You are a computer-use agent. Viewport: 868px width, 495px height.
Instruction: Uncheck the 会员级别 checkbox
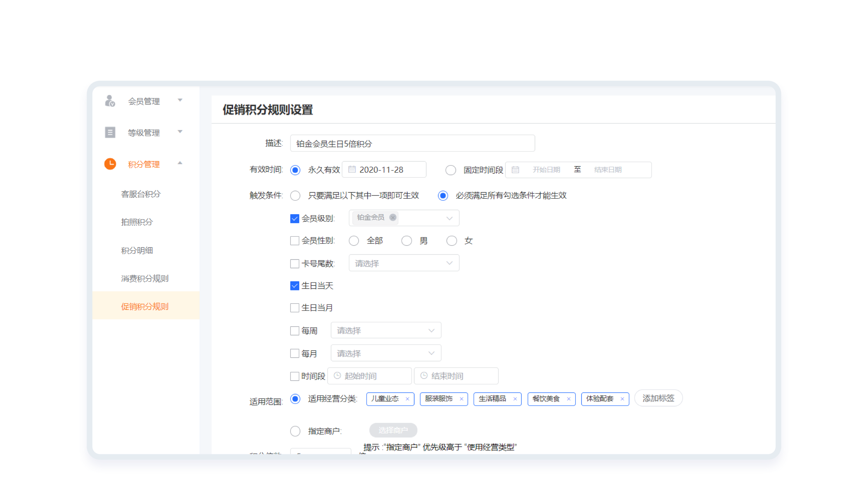coord(295,218)
